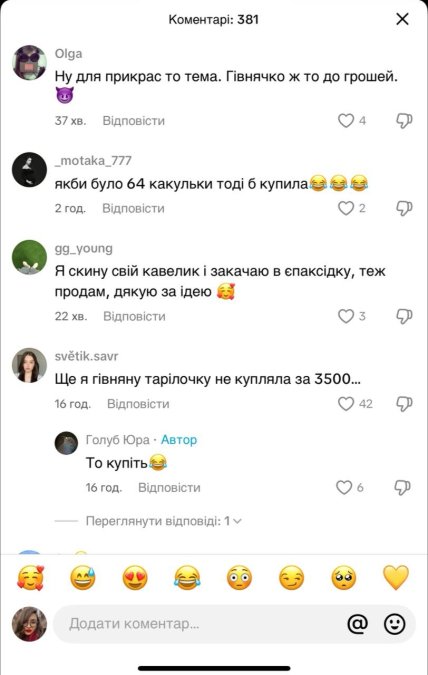Close the comments panel with X
Viewport: 428px width, 675px height.
pyautogui.click(x=402, y=19)
